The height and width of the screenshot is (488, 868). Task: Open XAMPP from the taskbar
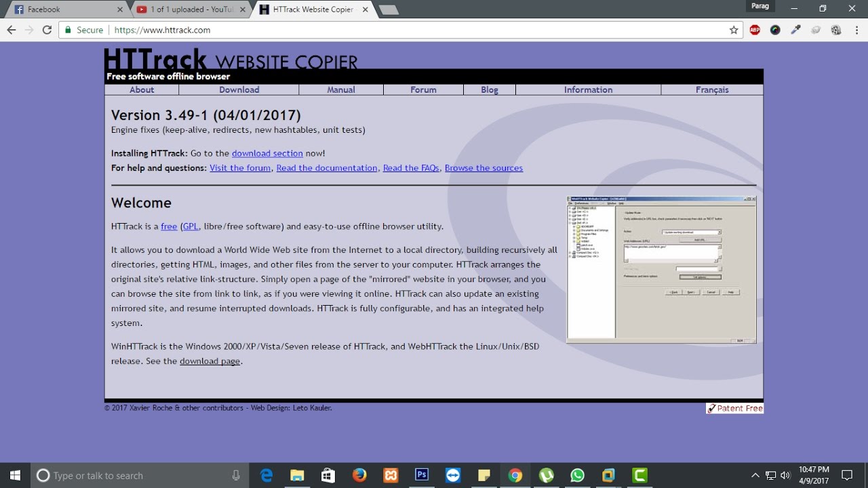(x=391, y=475)
